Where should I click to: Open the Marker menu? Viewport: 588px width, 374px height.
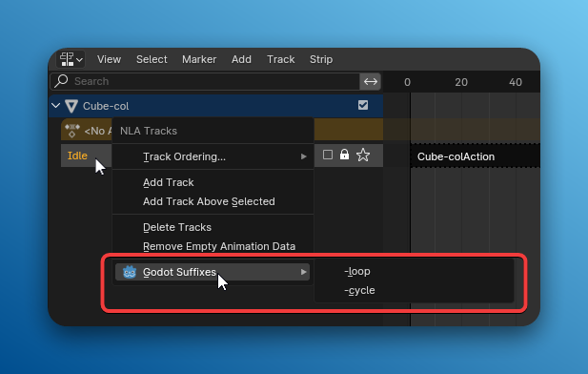pos(199,59)
